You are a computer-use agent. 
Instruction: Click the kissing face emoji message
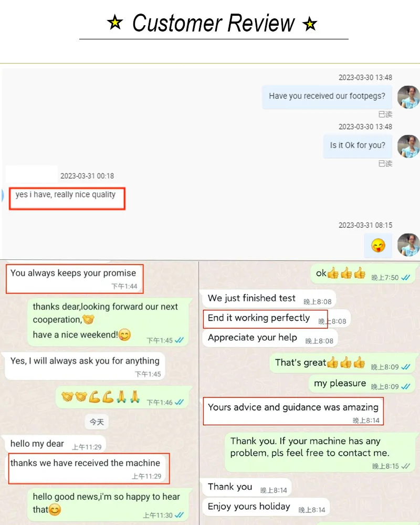378,245
